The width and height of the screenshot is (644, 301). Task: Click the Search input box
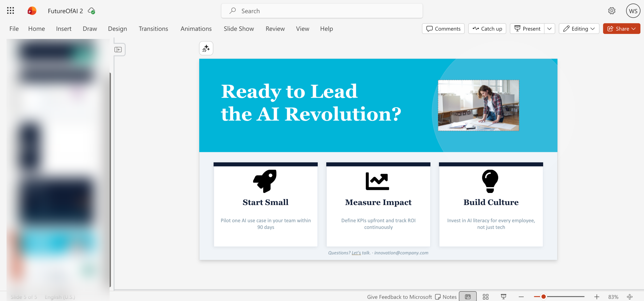pos(322,11)
